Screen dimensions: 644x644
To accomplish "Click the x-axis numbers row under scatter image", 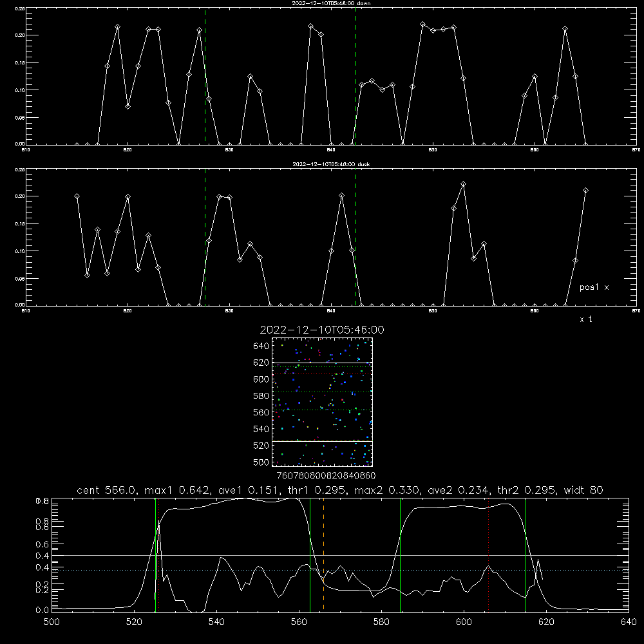I will [x=326, y=475].
